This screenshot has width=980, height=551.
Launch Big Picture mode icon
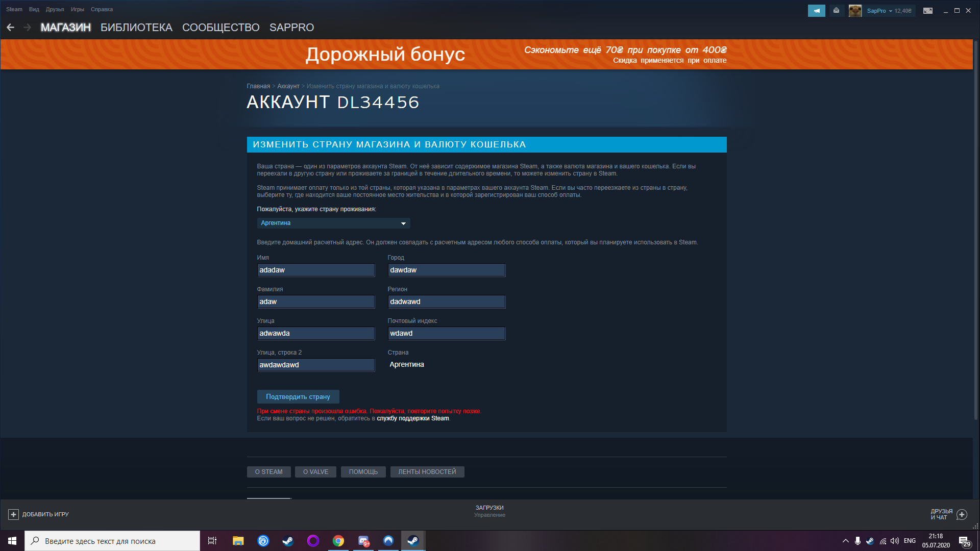coord(928,11)
